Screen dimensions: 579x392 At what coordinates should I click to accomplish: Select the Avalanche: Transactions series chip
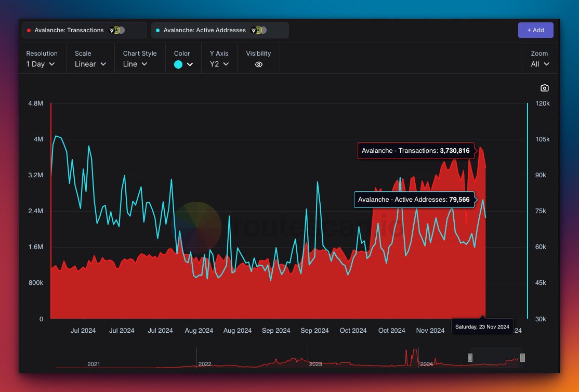click(85, 30)
